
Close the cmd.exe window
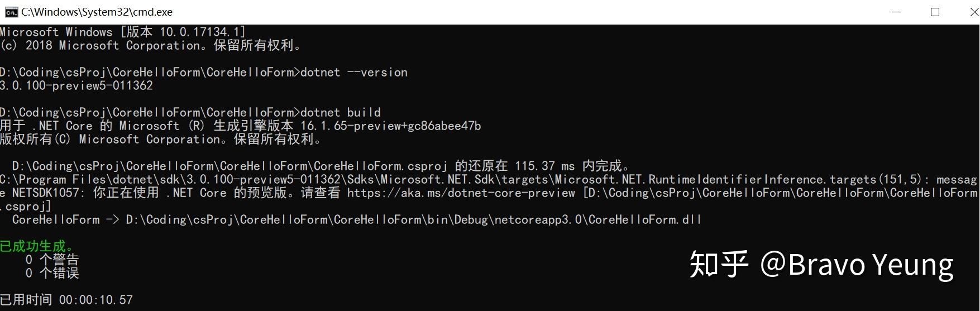tap(973, 12)
